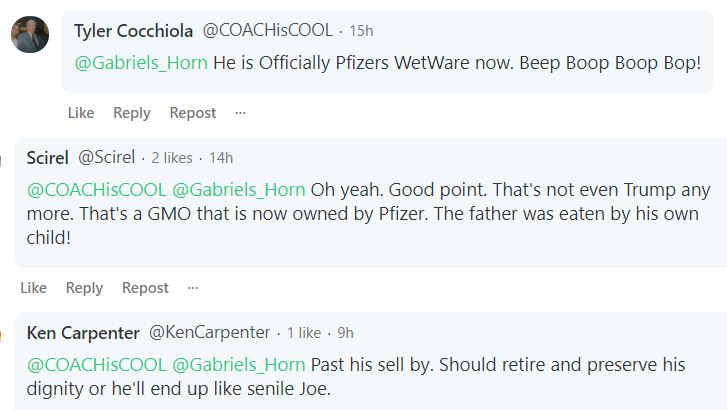
Task: Open Scirel's display name link
Action: tap(48, 157)
